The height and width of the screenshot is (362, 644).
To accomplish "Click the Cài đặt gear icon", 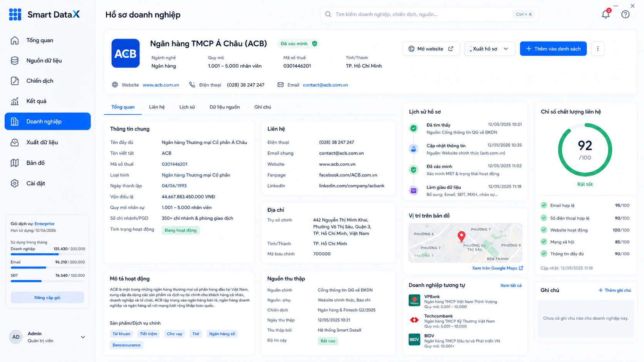I will click(x=15, y=183).
